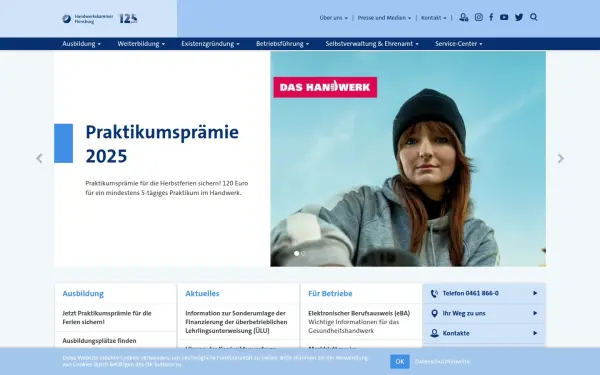
Task: Click the 125 anniversary logo
Action: click(x=129, y=18)
